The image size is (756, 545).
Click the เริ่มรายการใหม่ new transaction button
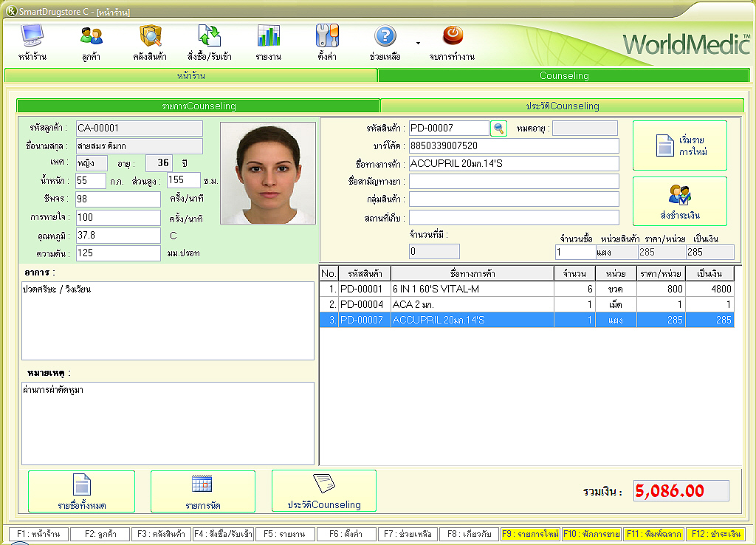coord(679,145)
